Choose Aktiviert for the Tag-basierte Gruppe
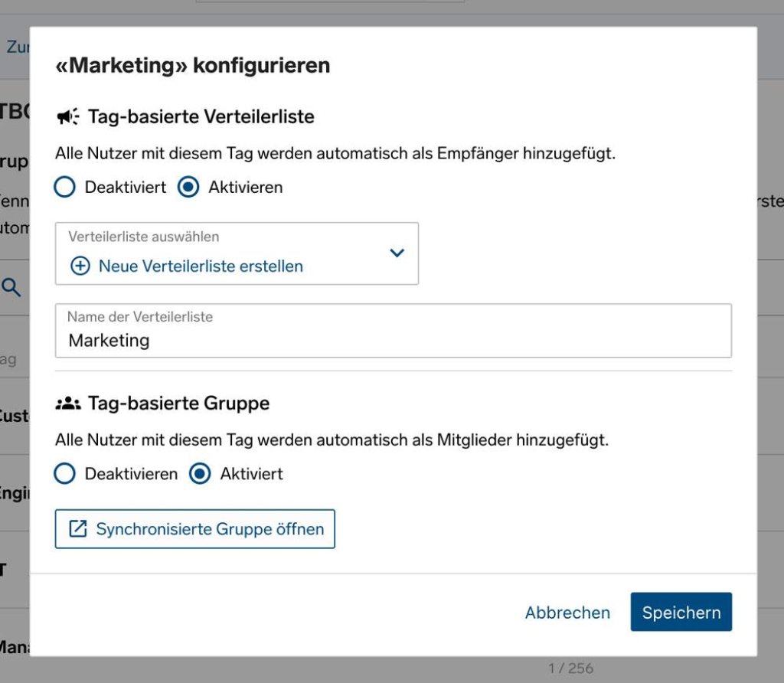784x683 pixels. click(x=200, y=474)
